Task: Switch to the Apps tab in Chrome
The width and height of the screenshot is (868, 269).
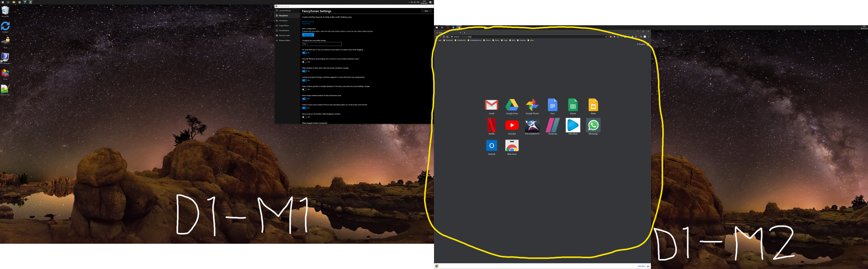Action: point(448,32)
